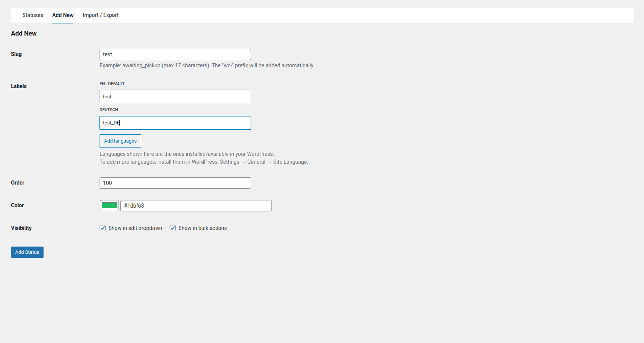
Task: Click the Order row label
Action: coord(17,183)
